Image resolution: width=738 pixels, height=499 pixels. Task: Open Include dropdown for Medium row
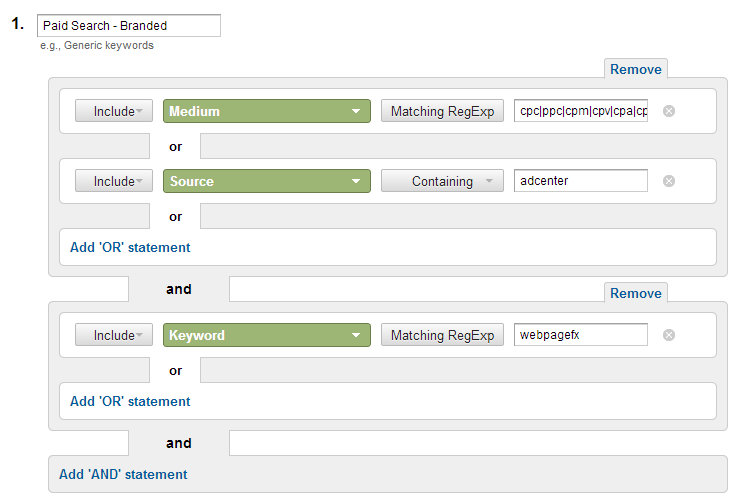(114, 111)
